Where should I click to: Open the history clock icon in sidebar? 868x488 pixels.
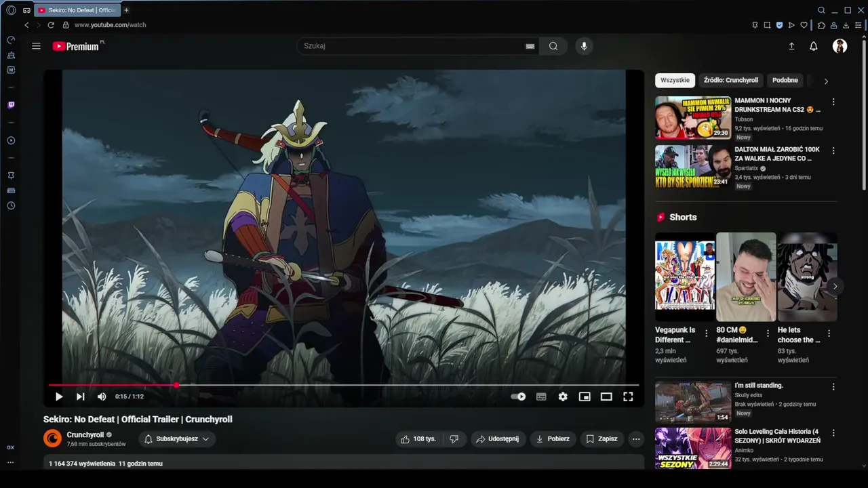[x=11, y=205]
